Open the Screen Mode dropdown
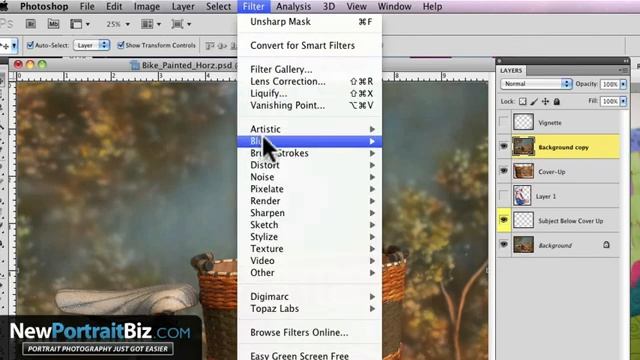Image resolution: width=640 pixels, height=360 pixels. [x=181, y=24]
